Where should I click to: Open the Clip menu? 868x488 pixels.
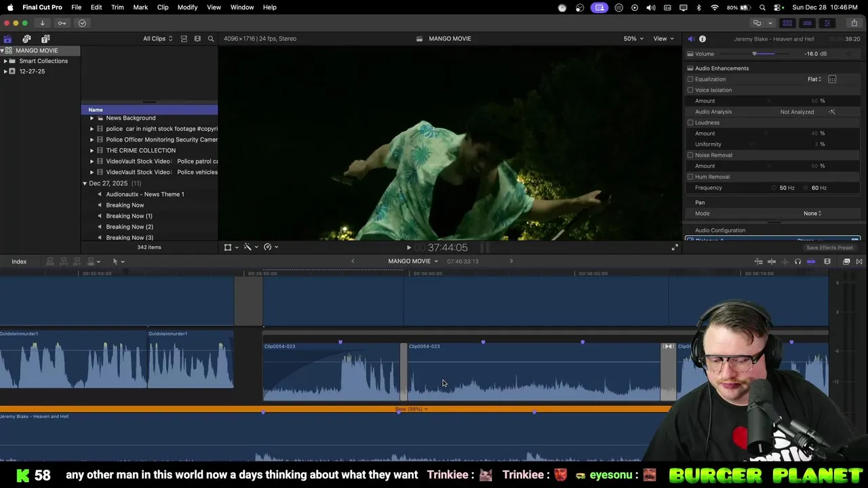(x=163, y=7)
